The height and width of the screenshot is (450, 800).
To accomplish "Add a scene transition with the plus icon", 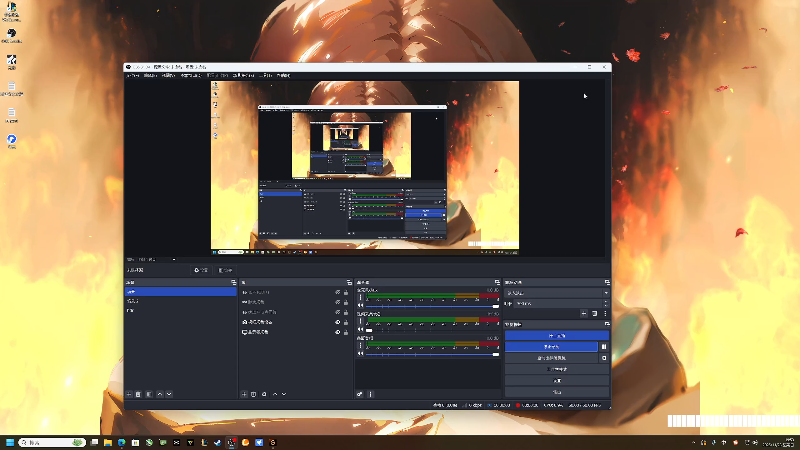I will click(584, 314).
